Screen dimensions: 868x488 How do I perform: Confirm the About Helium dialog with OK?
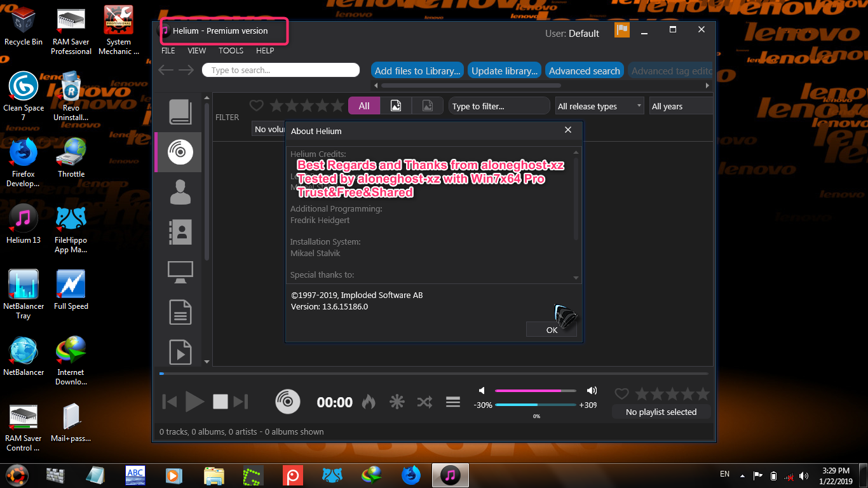click(552, 329)
